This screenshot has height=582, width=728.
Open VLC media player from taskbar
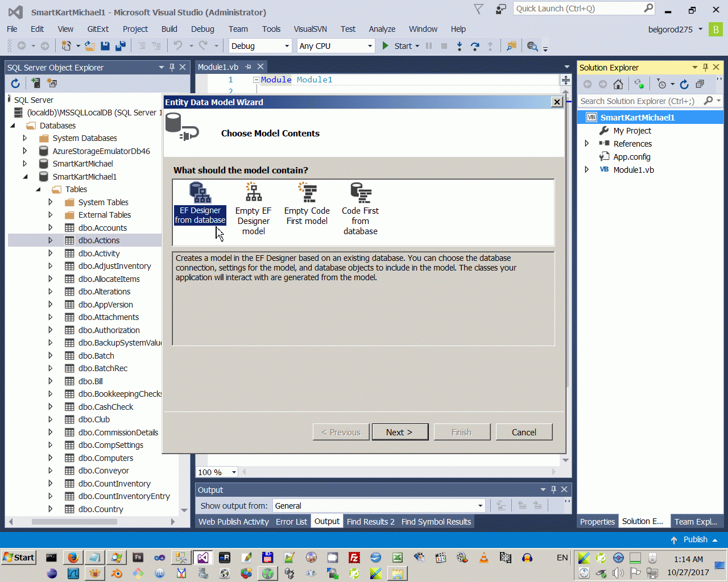click(483, 558)
